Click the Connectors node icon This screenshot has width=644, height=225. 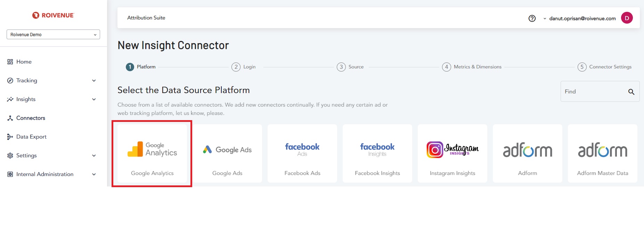(10, 118)
